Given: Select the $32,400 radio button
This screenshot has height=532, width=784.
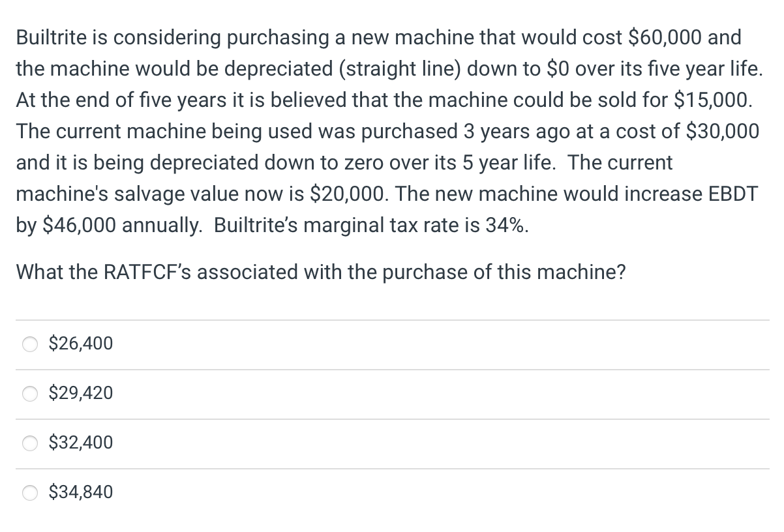Looking at the screenshot, I should pyautogui.click(x=30, y=443).
